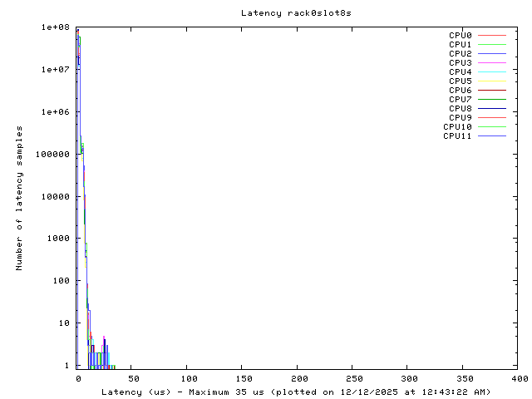This screenshot has width=532, height=399.
Task: Click the CPU4 legend line sample
Action: coord(492,72)
